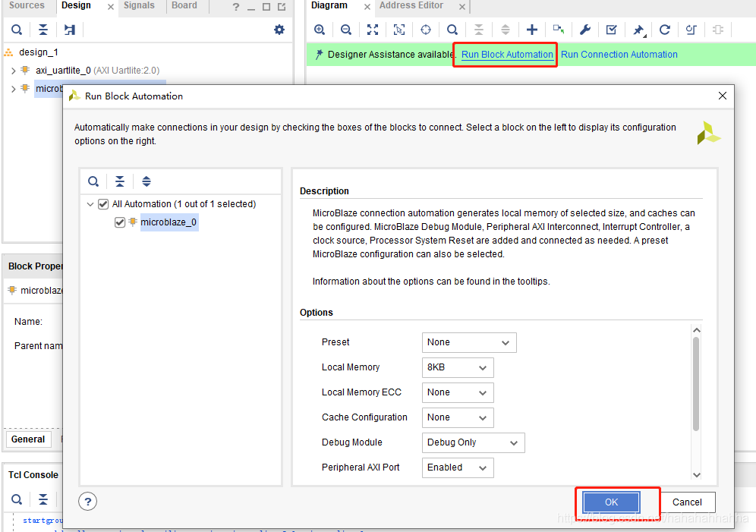
Task: Click Run Connection Automation link
Action: pos(619,55)
